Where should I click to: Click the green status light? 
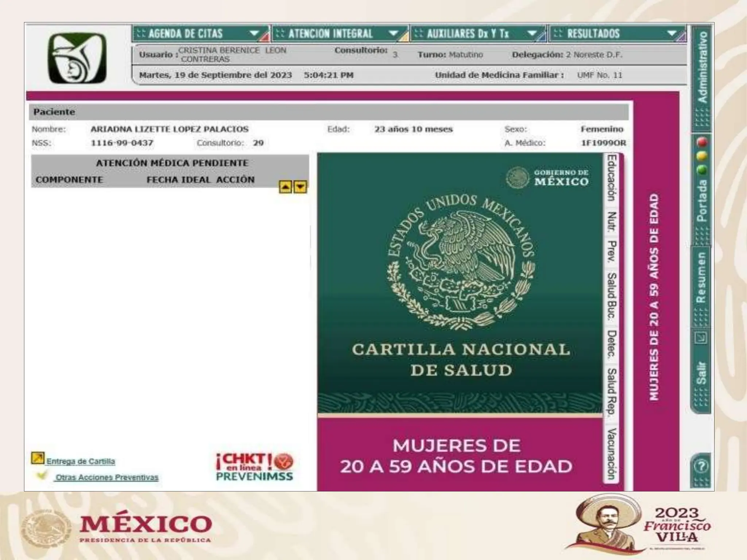click(702, 170)
